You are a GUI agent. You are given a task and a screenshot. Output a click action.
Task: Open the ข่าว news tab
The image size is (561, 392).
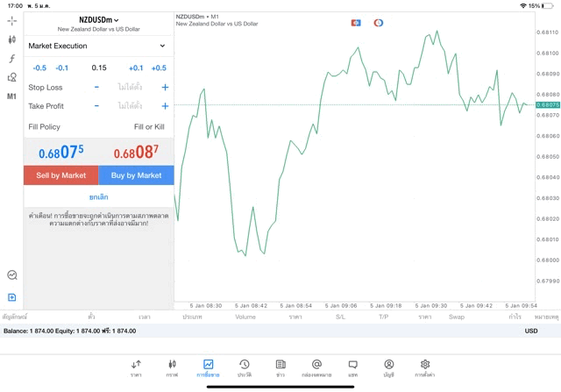pyautogui.click(x=280, y=368)
